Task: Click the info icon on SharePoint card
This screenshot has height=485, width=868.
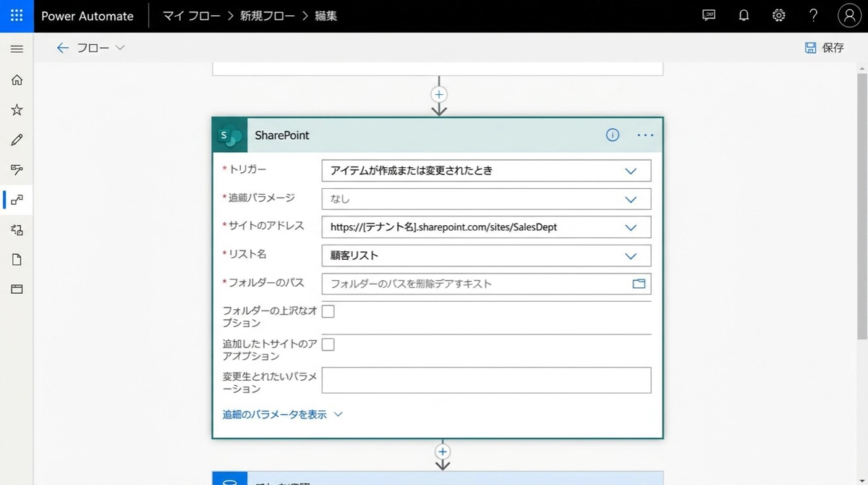Action: (x=613, y=135)
